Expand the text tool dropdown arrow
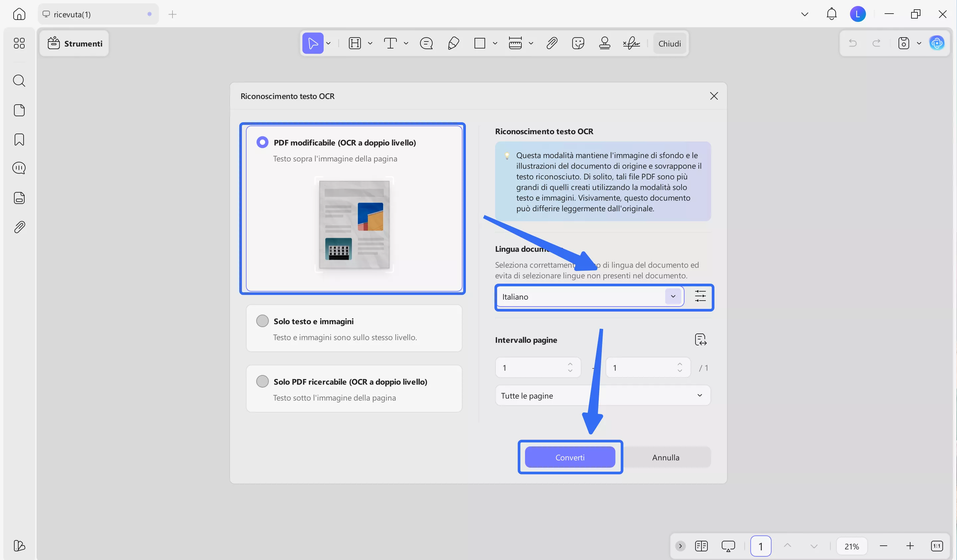957x560 pixels. click(x=406, y=43)
